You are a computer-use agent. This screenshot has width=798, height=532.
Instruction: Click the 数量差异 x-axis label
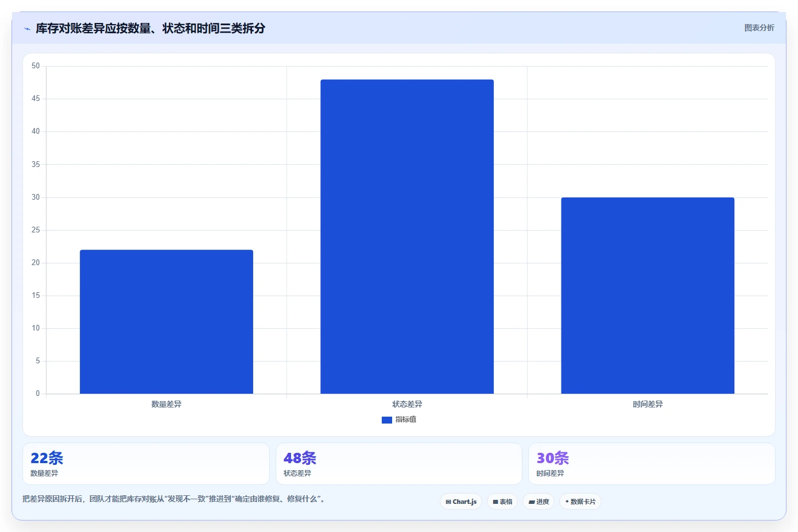click(x=166, y=404)
